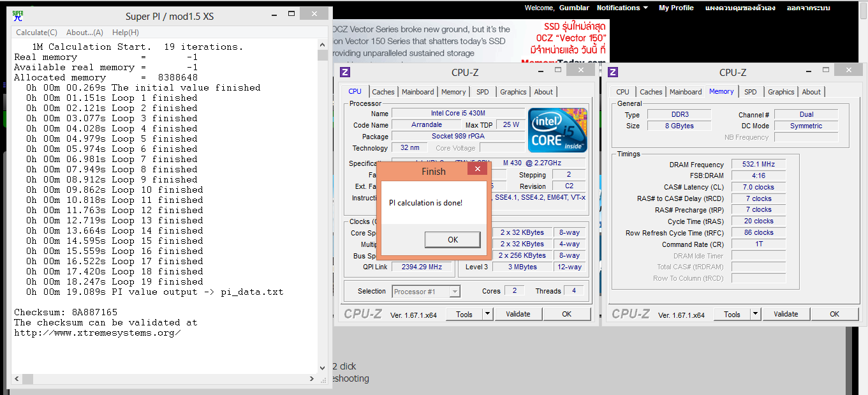This screenshot has width=868, height=395.
Task: Open SPD tab in right CPU-Z window
Action: click(751, 92)
